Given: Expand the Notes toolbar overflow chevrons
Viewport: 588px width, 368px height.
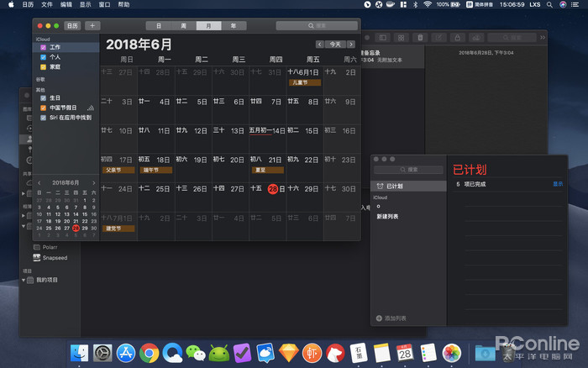Looking at the screenshot, I should coord(543,38).
